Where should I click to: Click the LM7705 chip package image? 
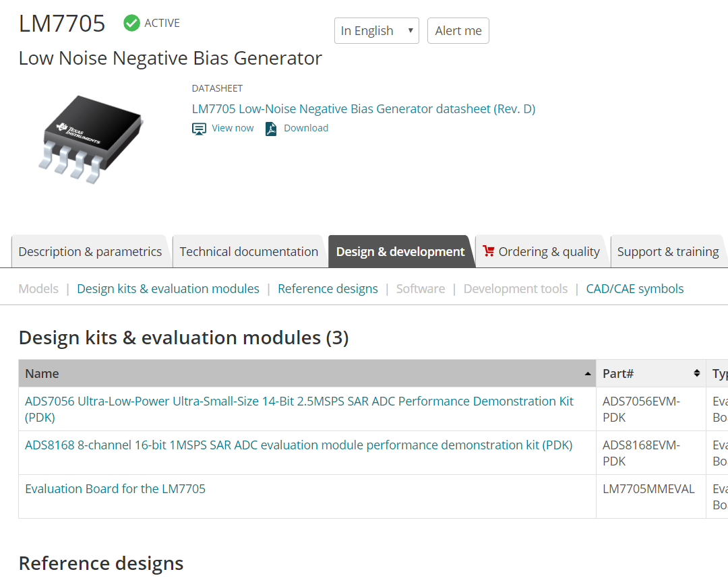[91, 139]
